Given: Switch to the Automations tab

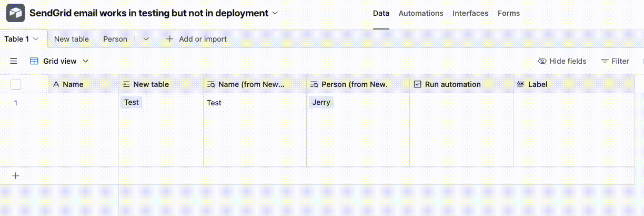Looking at the screenshot, I should click(x=421, y=13).
